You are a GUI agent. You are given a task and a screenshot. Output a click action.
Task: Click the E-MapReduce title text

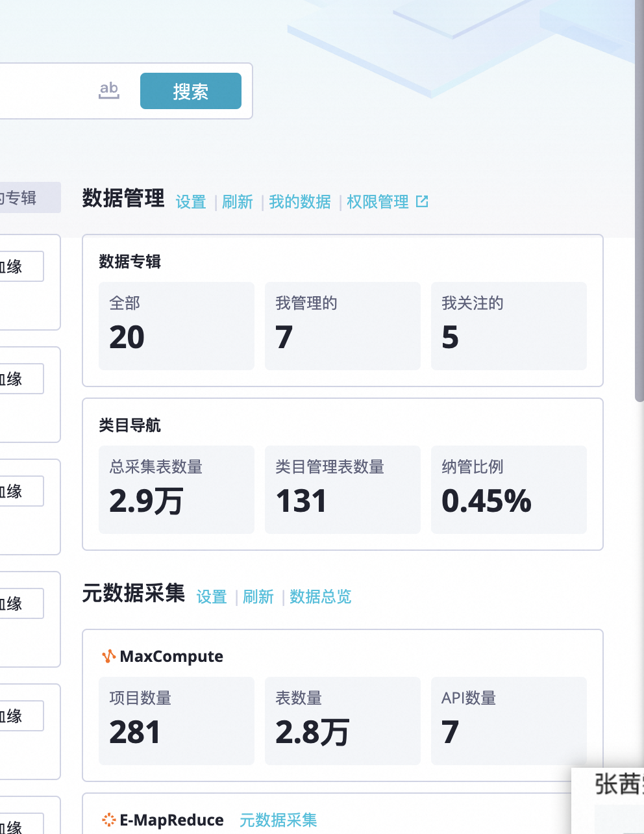point(171,820)
